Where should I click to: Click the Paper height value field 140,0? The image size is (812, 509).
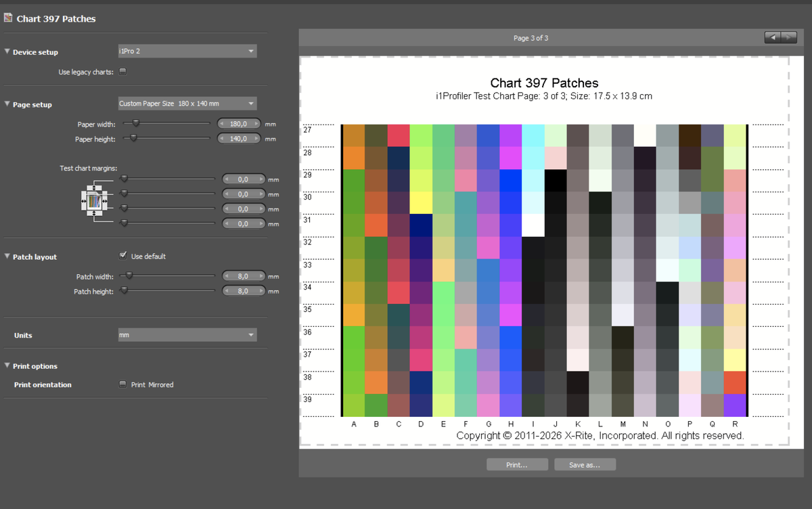pyautogui.click(x=239, y=139)
